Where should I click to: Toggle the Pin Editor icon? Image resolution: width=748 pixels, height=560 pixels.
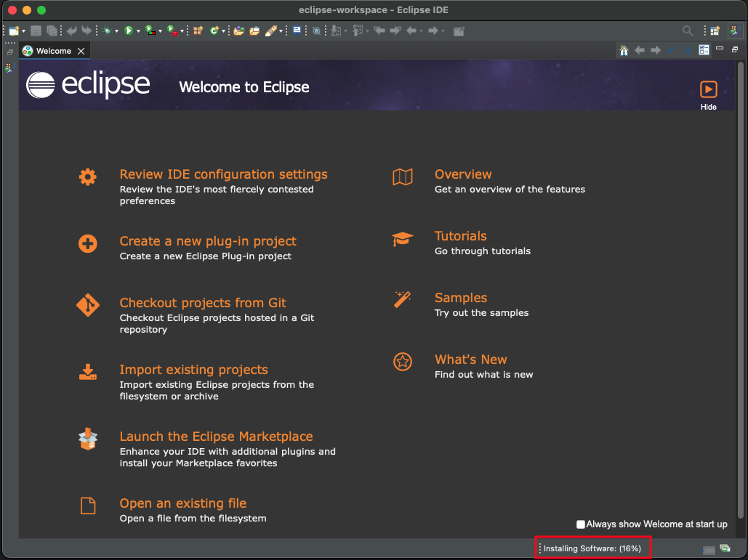(x=459, y=31)
